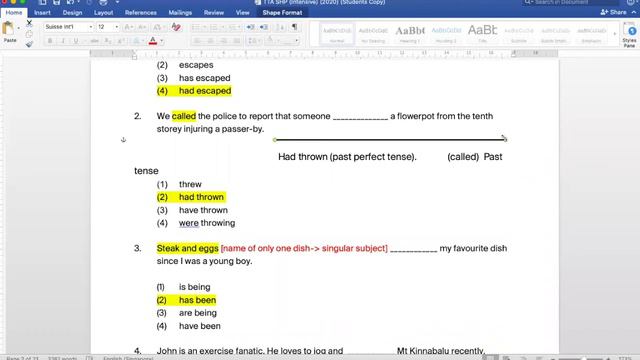Viewport: 640px width, 360px height.
Task: Toggle Subscript formatting
Action: pos(107,41)
